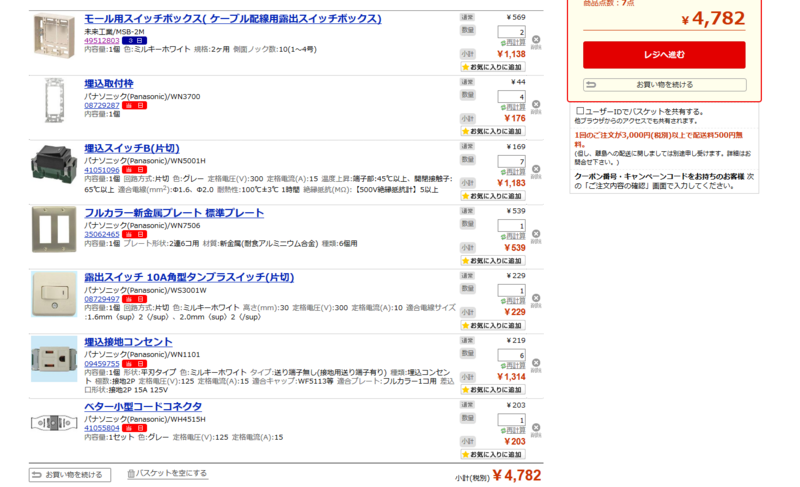View 埋込取付枠 product thumbnail

point(54,100)
